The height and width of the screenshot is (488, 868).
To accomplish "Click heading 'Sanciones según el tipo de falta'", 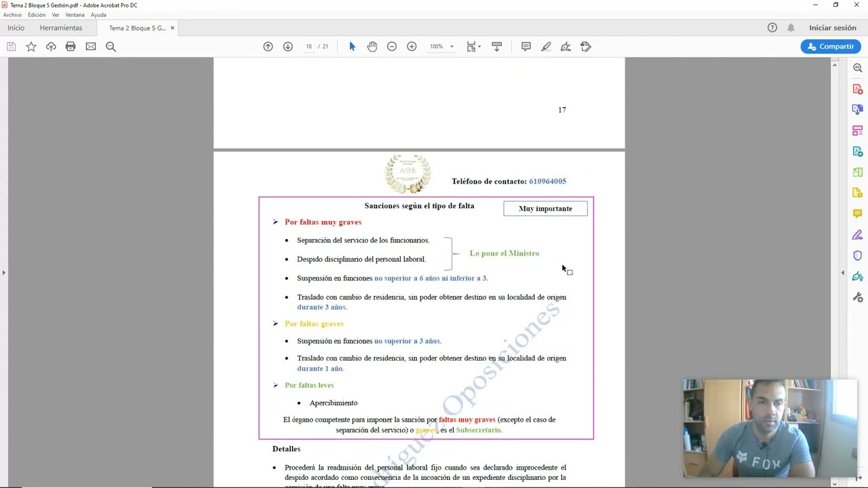I will (419, 206).
